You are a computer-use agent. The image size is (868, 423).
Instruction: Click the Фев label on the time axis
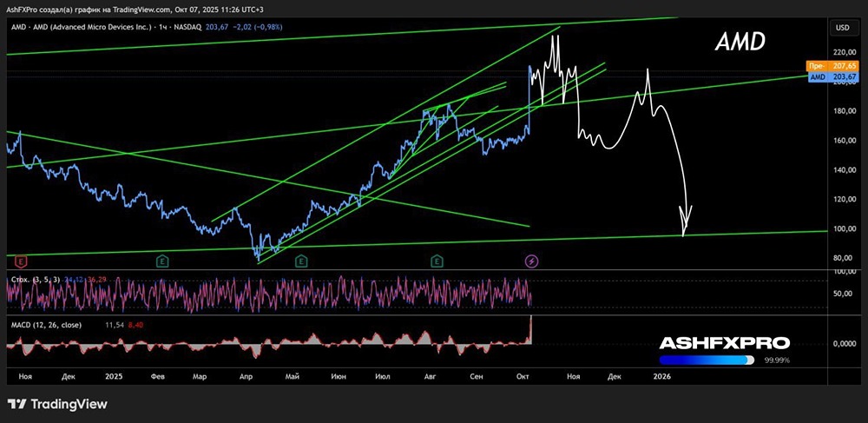[158, 376]
